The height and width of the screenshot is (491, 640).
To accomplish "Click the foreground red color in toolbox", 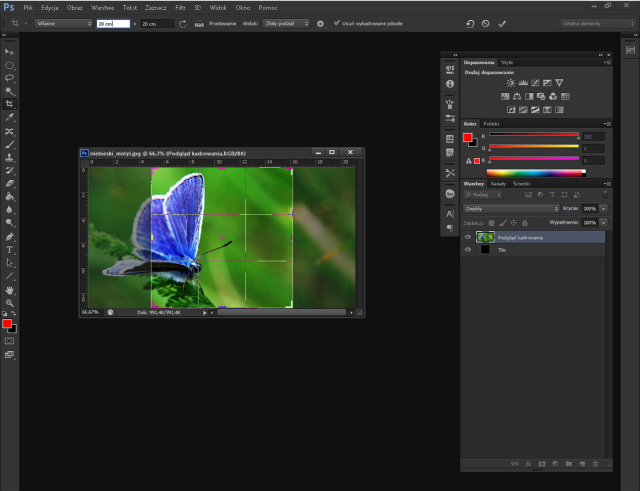I will coord(7,323).
